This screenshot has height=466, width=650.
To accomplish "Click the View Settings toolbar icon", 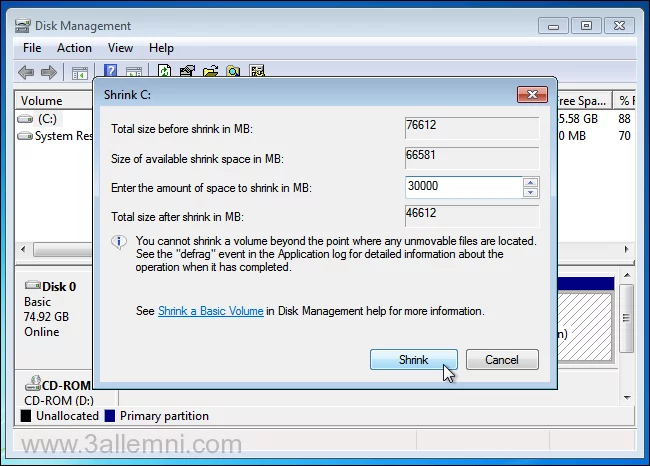I will [x=257, y=71].
